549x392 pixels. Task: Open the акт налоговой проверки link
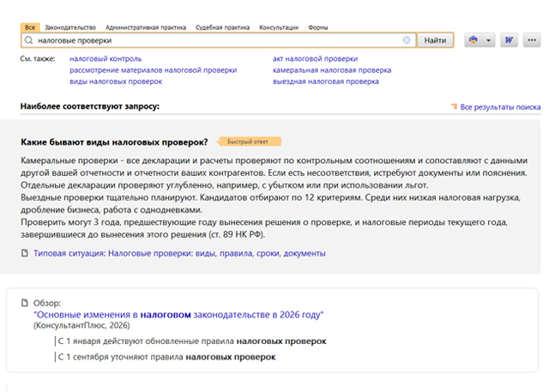315,59
